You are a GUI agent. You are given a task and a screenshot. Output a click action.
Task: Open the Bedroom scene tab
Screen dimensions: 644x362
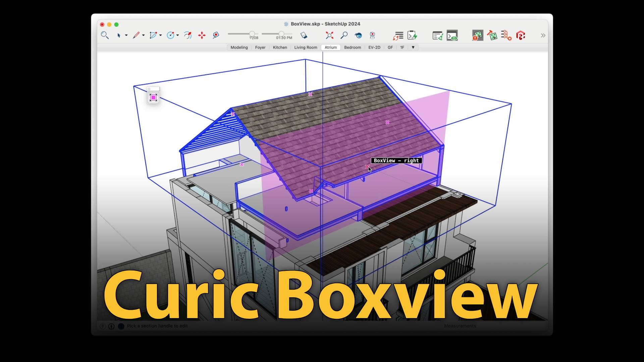point(353,47)
